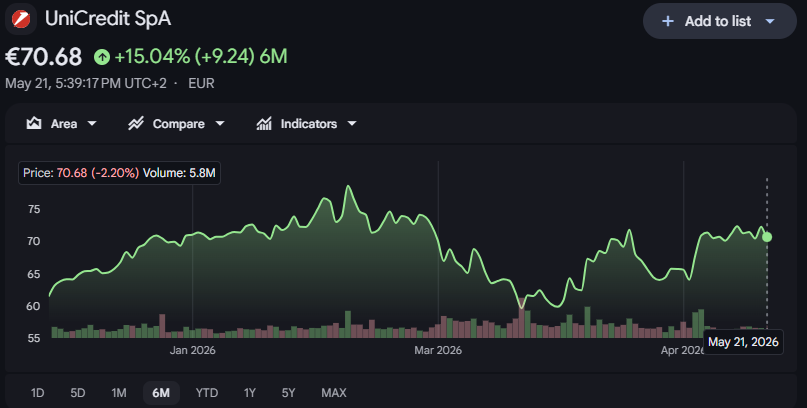The width and height of the screenshot is (807, 408).
Task: Expand the Indicators dropdown arrow
Action: (352, 123)
